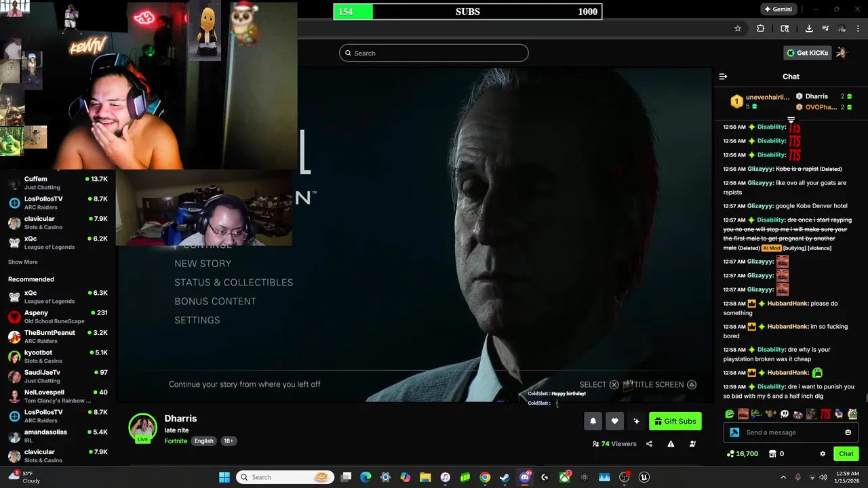The width and height of the screenshot is (868, 488).
Task: Open Xbox app from the taskbar
Action: (x=564, y=477)
